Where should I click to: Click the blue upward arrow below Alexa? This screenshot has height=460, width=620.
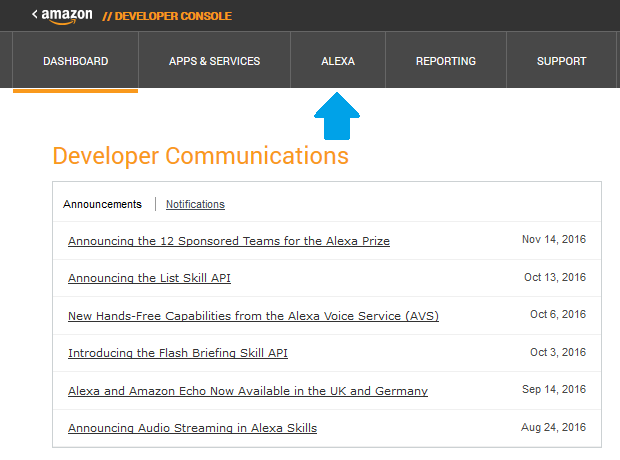tap(337, 116)
